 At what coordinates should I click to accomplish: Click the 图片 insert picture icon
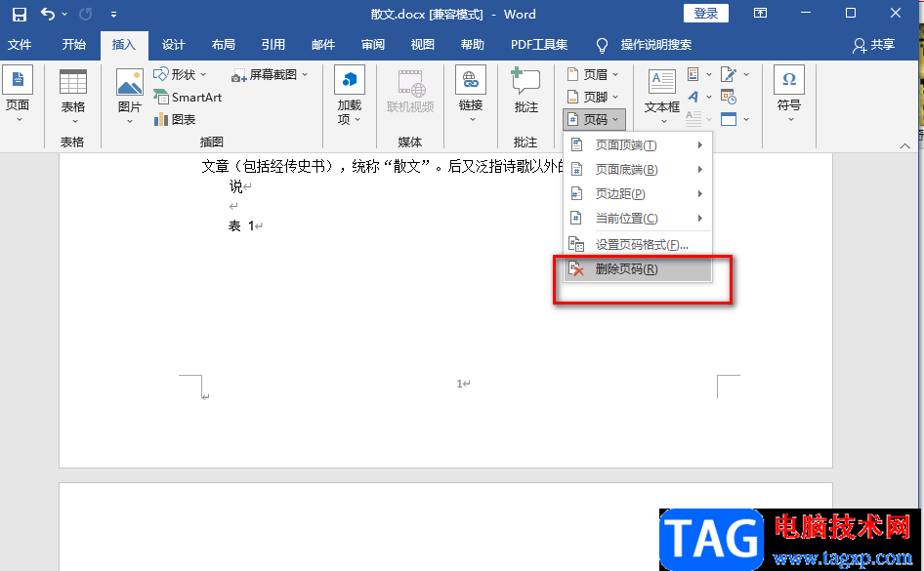point(130,82)
